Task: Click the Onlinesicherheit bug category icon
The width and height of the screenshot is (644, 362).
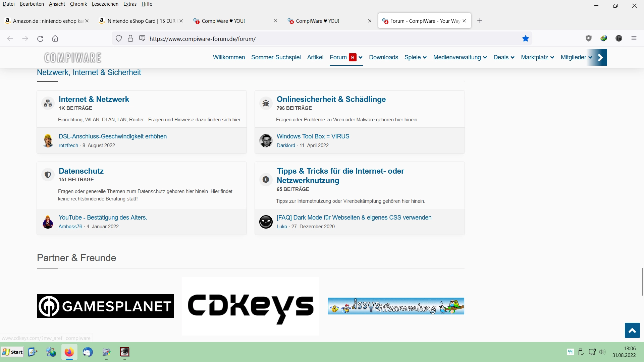Action: click(x=266, y=103)
